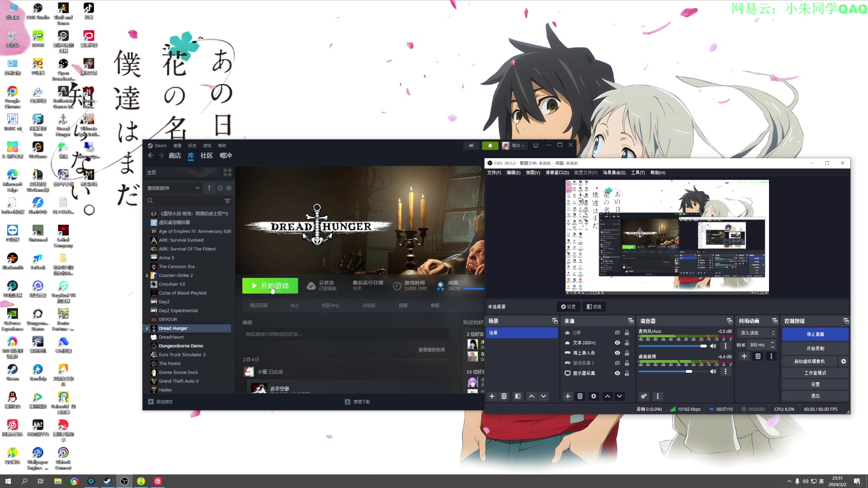Image resolution: width=868 pixels, height=488 pixels.
Task: Show hidden 游戏采集 2 source
Action: (x=617, y=363)
